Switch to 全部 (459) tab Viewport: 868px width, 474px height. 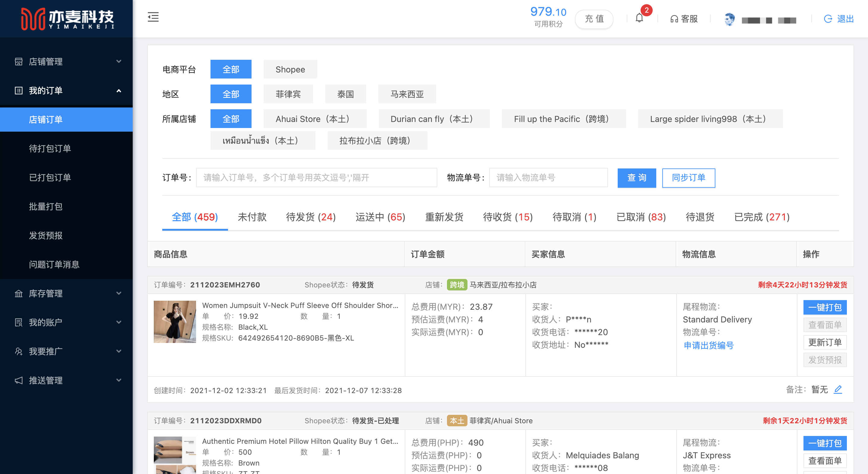[195, 217]
